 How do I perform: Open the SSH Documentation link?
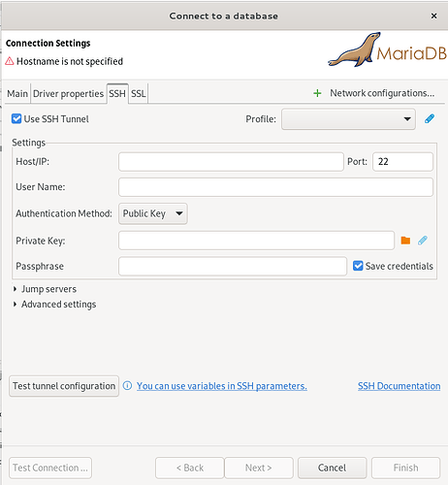tap(399, 386)
